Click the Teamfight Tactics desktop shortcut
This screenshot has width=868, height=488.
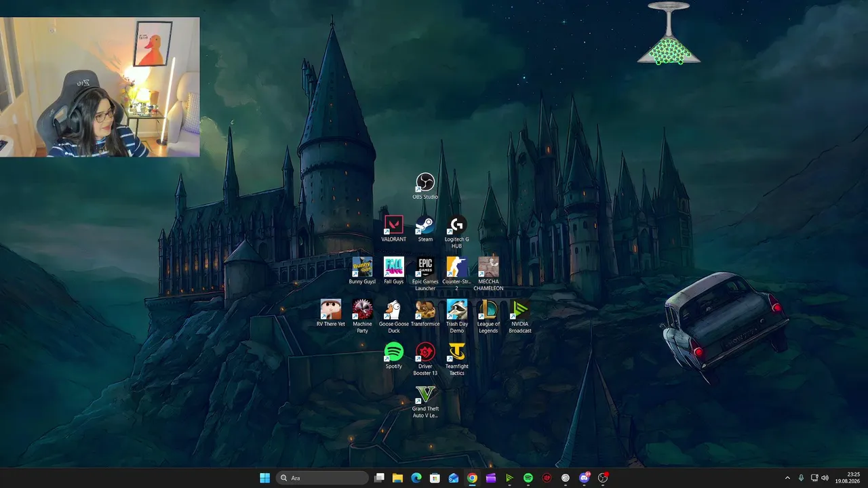(457, 359)
